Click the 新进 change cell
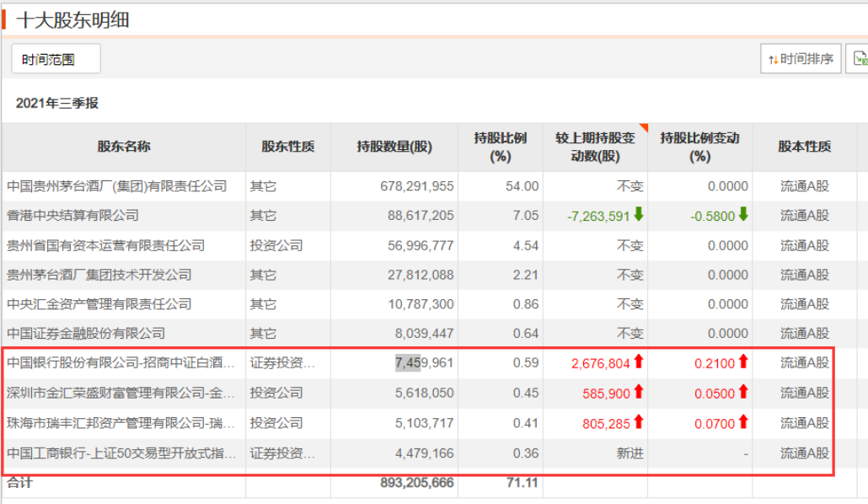The height and width of the screenshot is (504, 868). tap(630, 453)
